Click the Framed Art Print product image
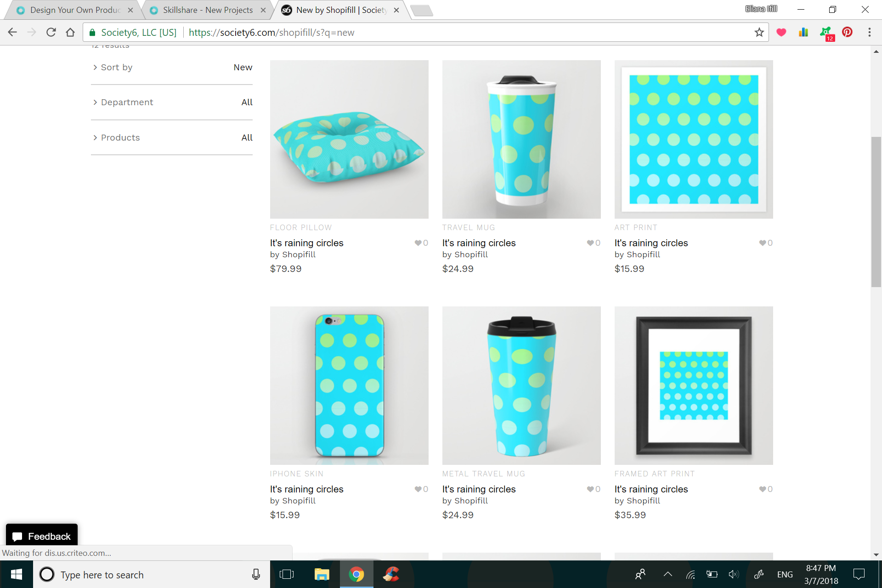 (694, 385)
